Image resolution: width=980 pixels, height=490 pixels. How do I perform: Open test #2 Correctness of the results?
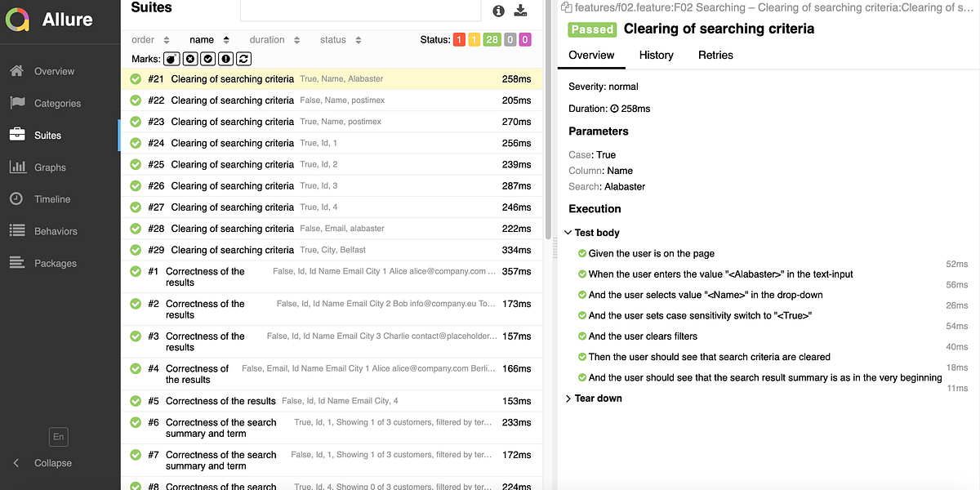(x=332, y=309)
